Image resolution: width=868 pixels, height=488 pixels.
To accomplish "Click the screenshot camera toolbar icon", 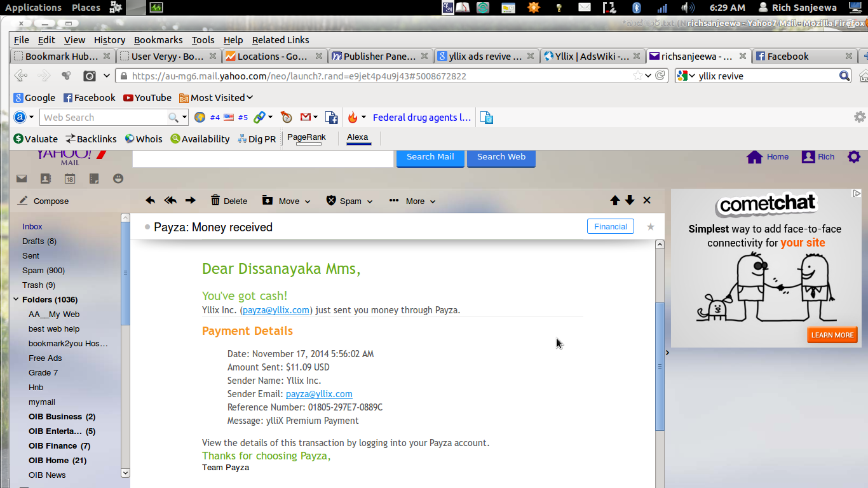I will coord(90,76).
